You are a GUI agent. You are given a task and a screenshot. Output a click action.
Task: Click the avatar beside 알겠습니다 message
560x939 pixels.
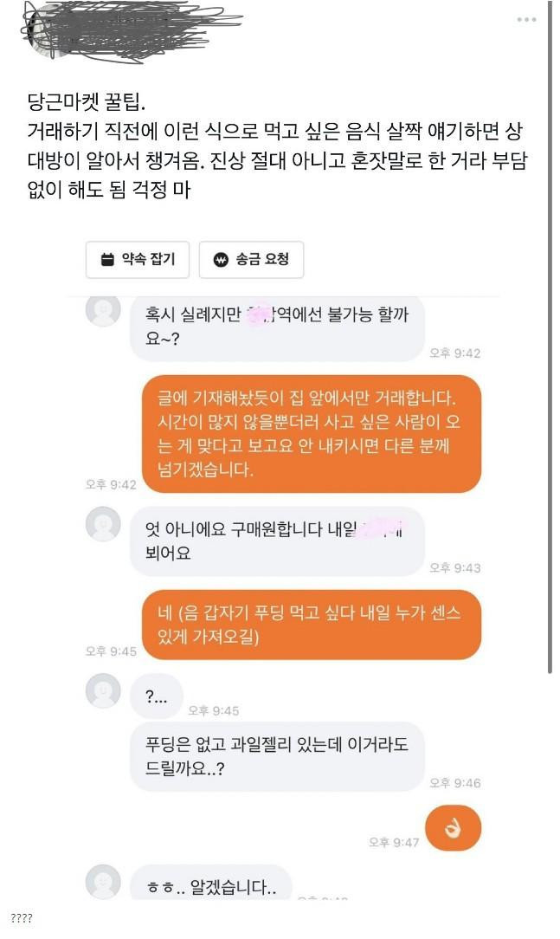[x=104, y=882]
